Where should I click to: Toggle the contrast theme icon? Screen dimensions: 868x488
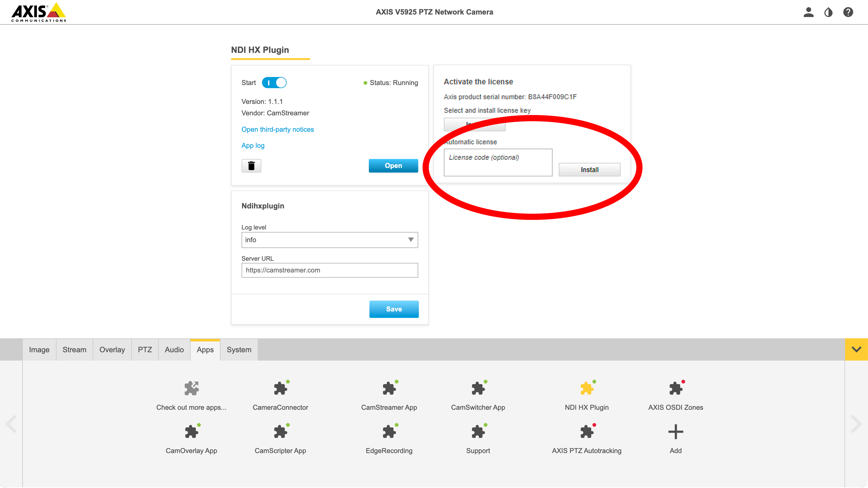coord(828,12)
